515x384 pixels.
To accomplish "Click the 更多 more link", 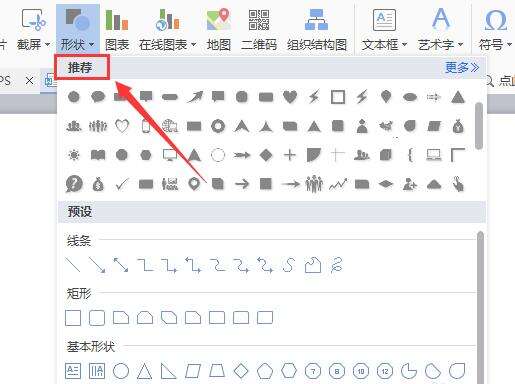I will click(x=462, y=68).
